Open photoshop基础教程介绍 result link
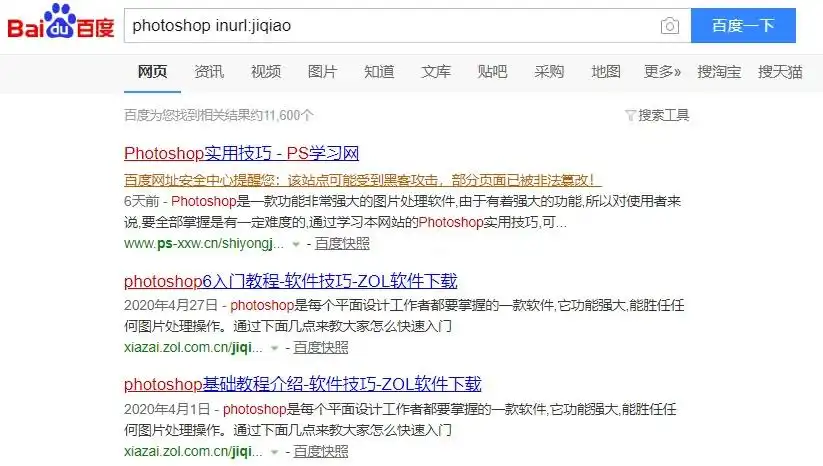Screen dimensions: 823x466 (302, 384)
